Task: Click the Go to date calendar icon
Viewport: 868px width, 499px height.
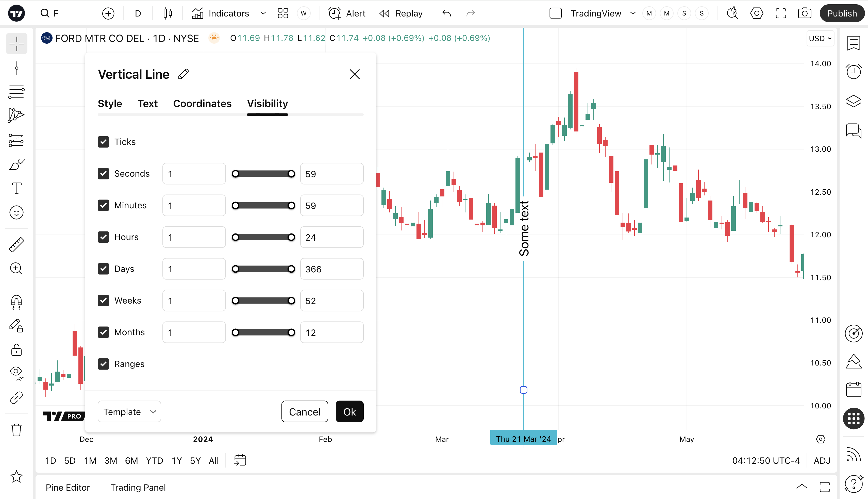Action: point(240,460)
